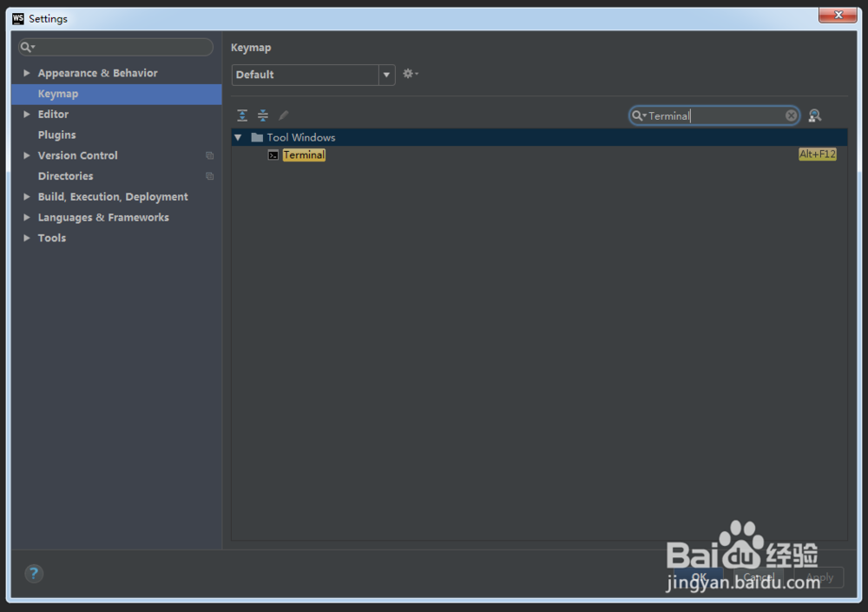The height and width of the screenshot is (612, 868).
Task: Expand the Version Control section
Action: click(27, 155)
